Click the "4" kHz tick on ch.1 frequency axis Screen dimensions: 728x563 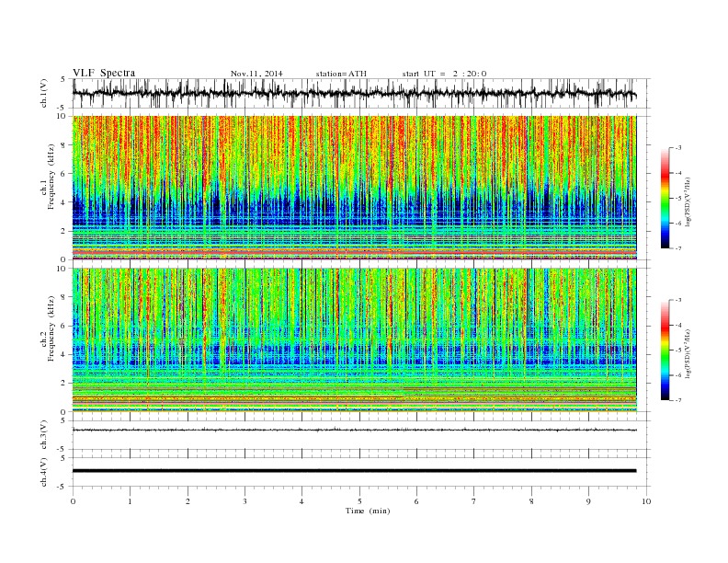pyautogui.click(x=64, y=202)
